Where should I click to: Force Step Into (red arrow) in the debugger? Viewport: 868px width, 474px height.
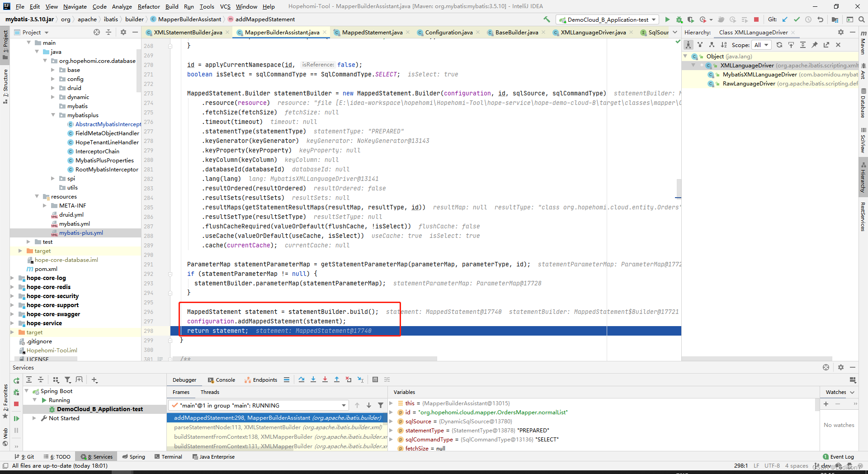pyautogui.click(x=325, y=379)
